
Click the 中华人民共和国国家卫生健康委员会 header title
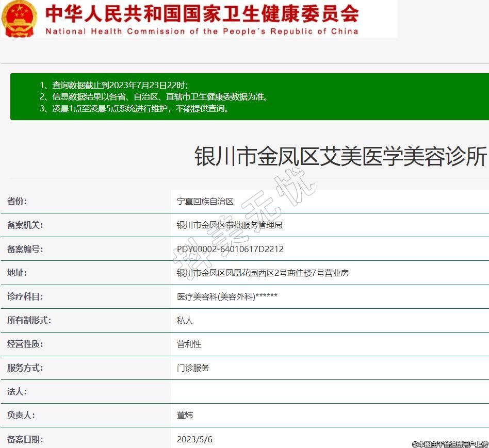[x=202, y=13]
